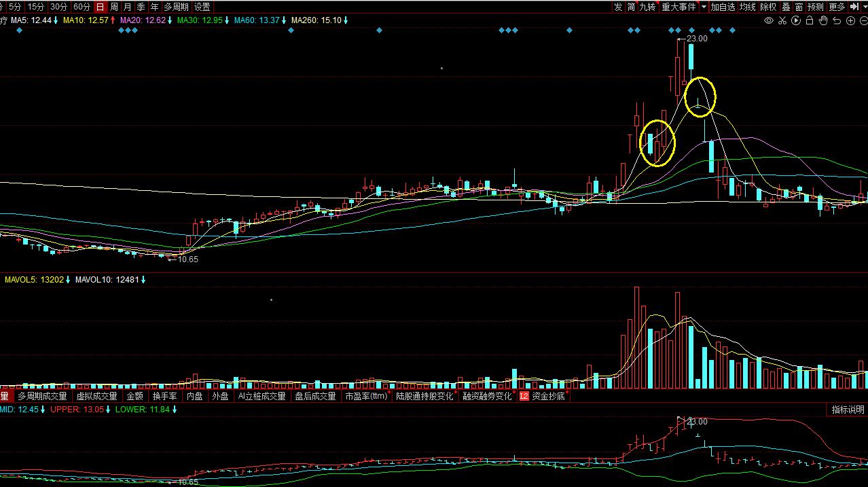This screenshot has height=487, width=868.
Task: Toggle the chart lock icon
Action: pos(810,20)
